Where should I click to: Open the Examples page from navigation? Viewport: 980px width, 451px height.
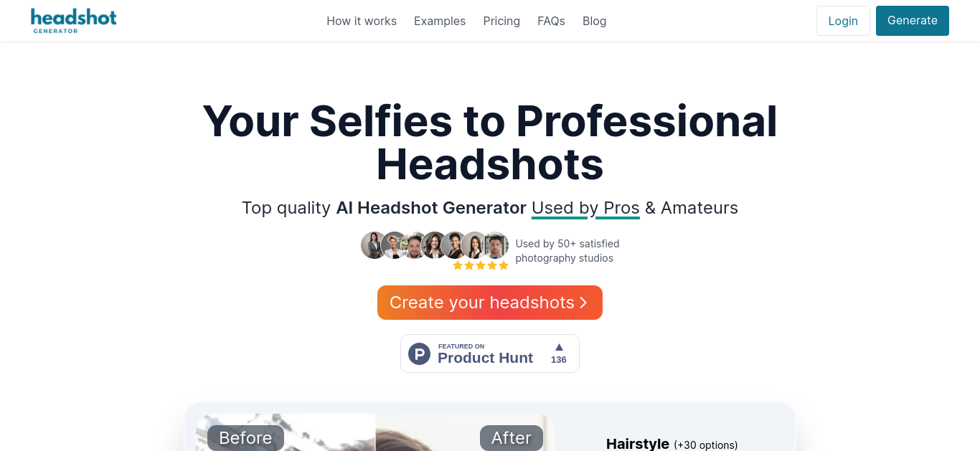(x=440, y=21)
